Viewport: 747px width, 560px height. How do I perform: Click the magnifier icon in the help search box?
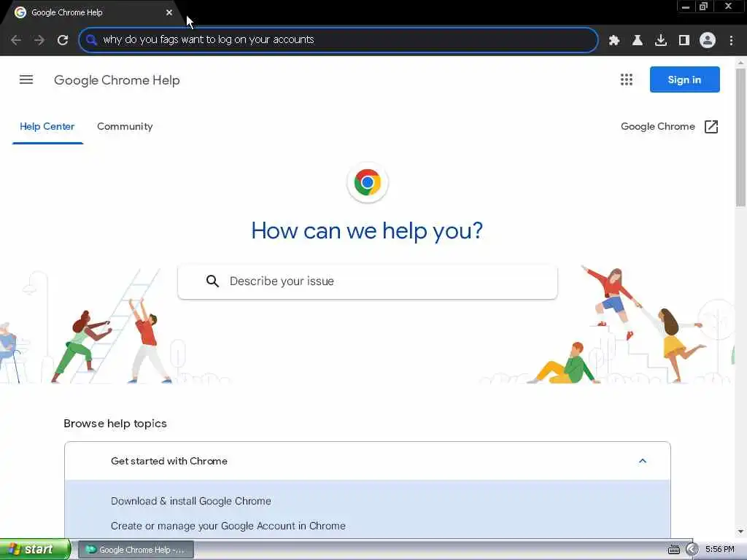(x=212, y=281)
